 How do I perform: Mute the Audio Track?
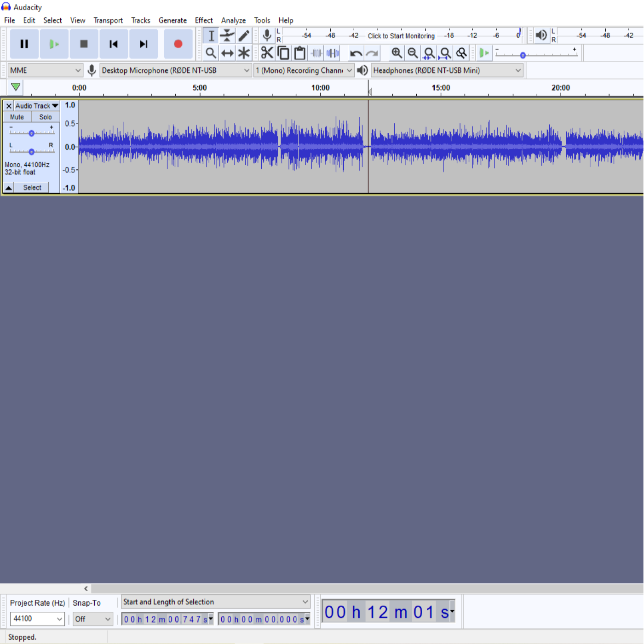[17, 117]
